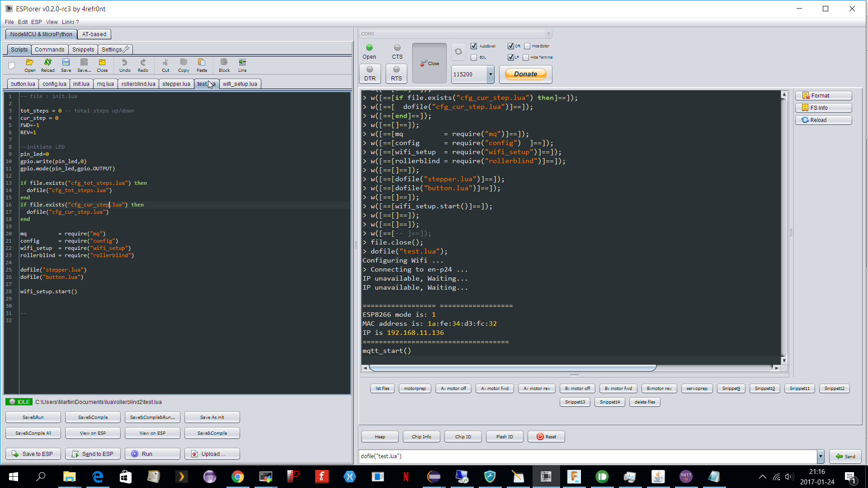Image resolution: width=868 pixels, height=488 pixels.
Task: Click the Save&Run button
Action: [x=33, y=417]
